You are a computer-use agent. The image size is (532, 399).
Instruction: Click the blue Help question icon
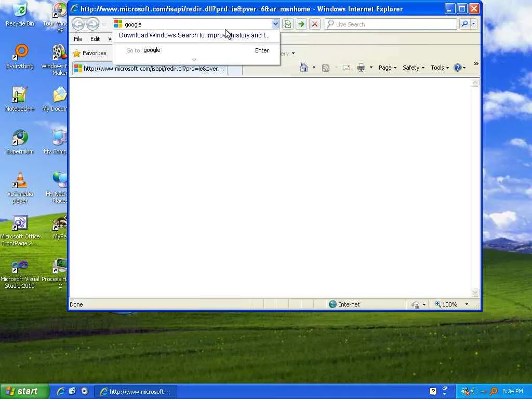point(458,68)
